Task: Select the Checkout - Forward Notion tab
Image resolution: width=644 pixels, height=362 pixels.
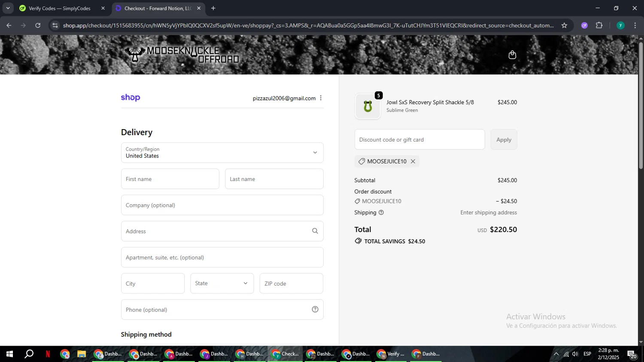Action: point(158,8)
